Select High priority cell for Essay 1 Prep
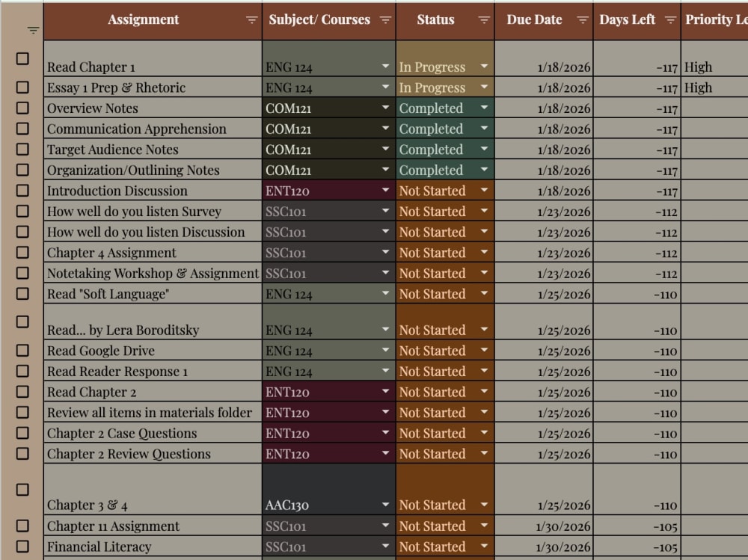Screen dimensions: 748x560 (x=714, y=87)
